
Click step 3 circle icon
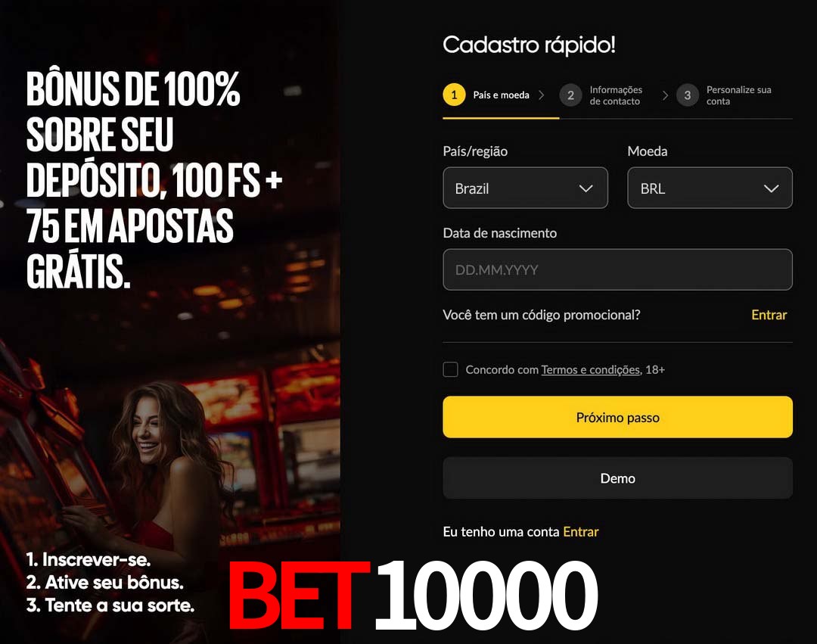[x=687, y=95]
